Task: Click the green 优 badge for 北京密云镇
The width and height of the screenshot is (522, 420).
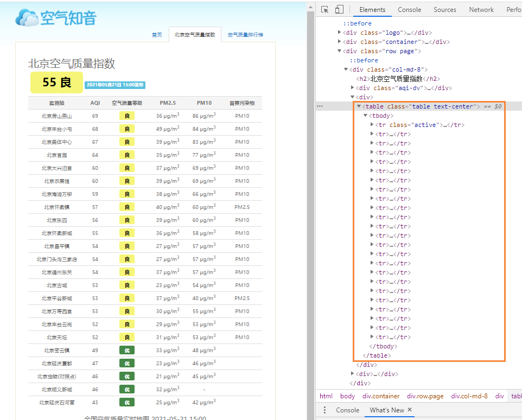Action: point(127,350)
